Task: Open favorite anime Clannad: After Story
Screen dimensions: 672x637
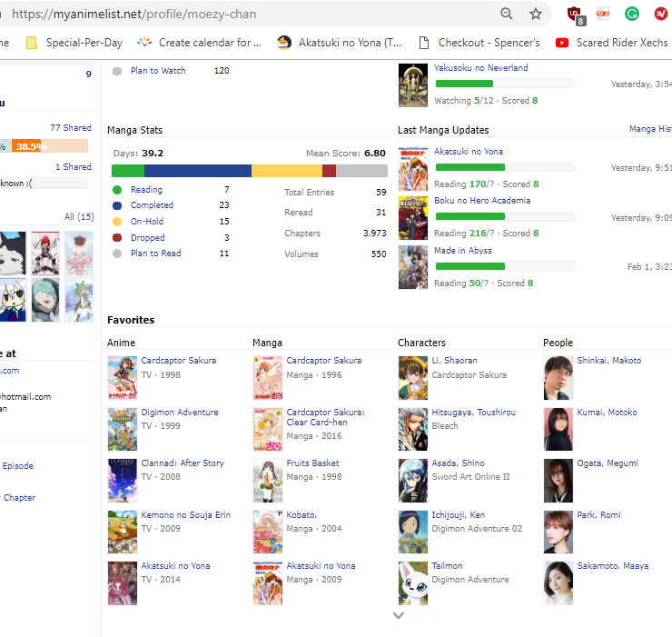Action: click(183, 463)
